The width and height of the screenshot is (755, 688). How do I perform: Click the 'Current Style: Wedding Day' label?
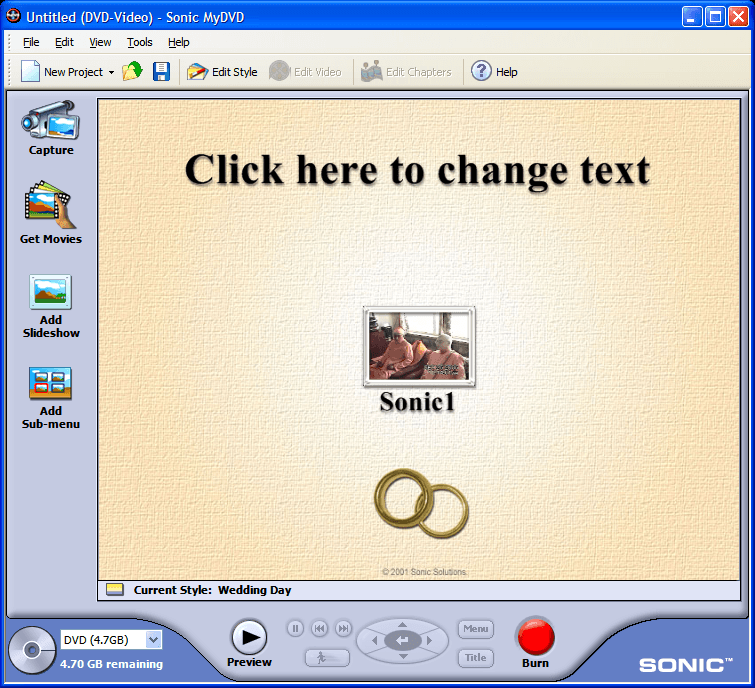212,590
